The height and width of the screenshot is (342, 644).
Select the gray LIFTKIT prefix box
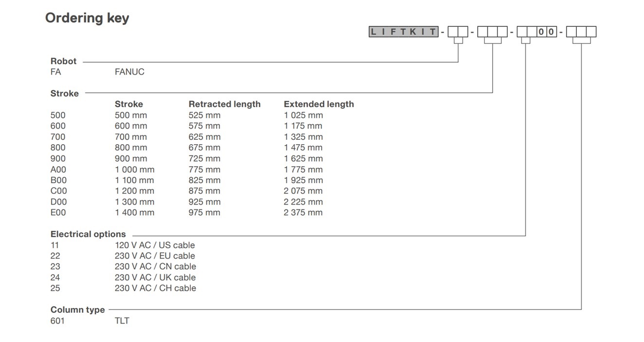click(404, 32)
